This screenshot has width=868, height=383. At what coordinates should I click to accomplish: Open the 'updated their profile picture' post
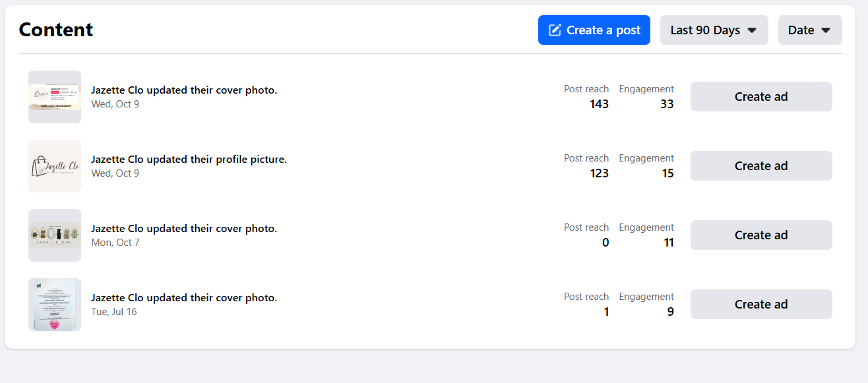(189, 159)
